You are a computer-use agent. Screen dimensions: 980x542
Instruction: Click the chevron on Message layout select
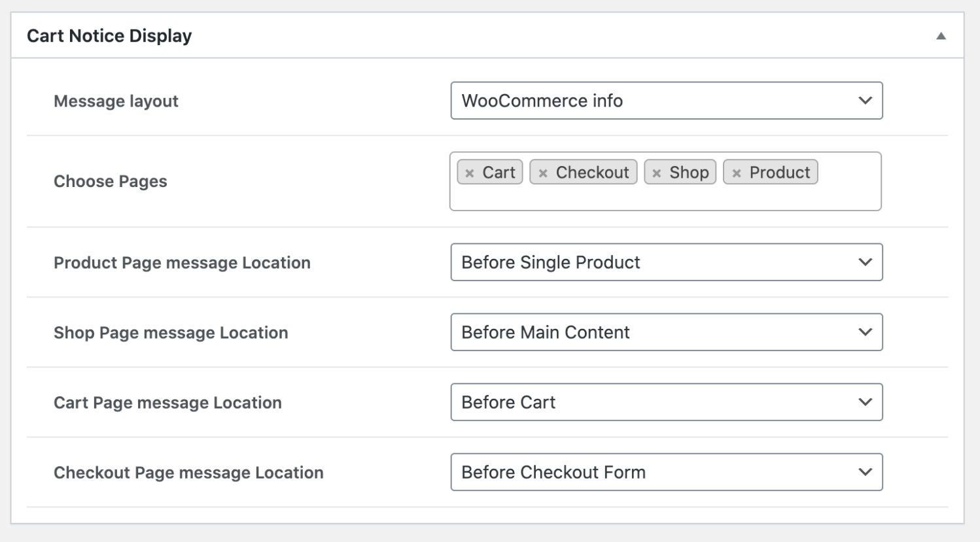(866, 101)
